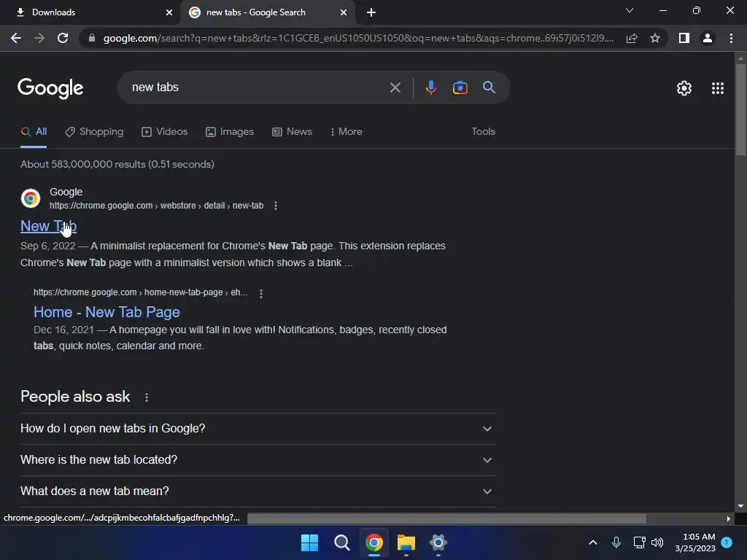Viewport: 747px width, 560px height.
Task: Open People also ask options menu
Action: click(146, 397)
